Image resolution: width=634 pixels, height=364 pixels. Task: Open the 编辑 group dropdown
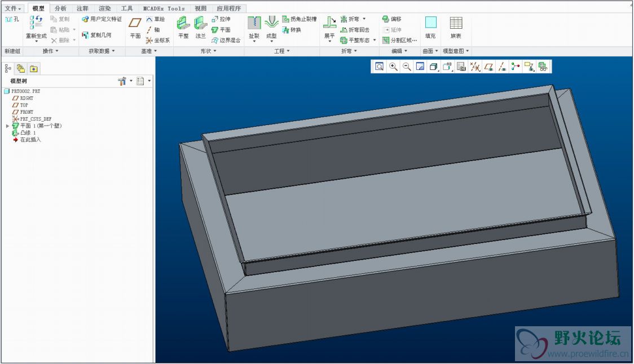pos(399,51)
